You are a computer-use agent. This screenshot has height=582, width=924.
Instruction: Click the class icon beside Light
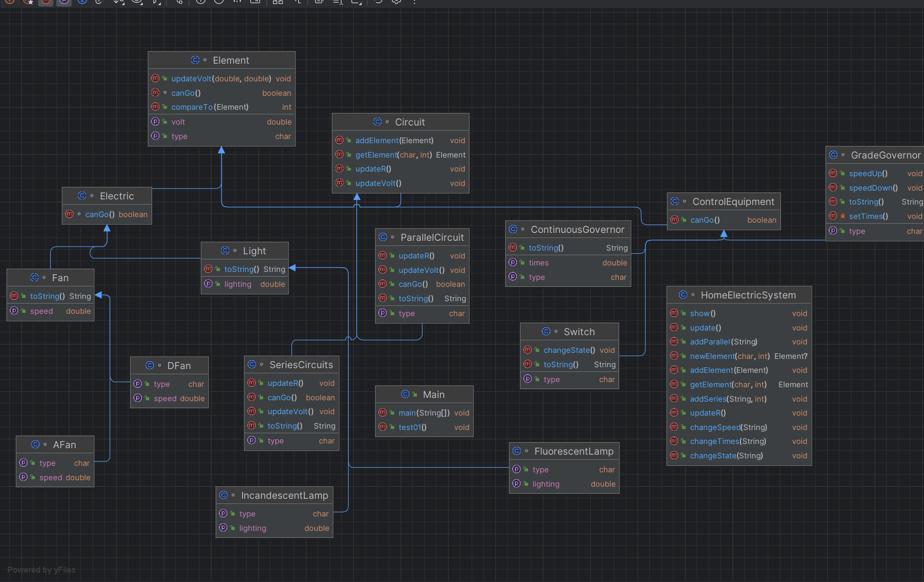pyautogui.click(x=225, y=251)
